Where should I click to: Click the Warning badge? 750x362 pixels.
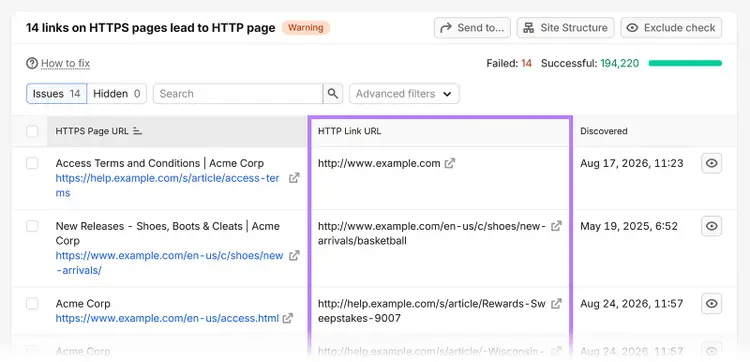tap(306, 28)
